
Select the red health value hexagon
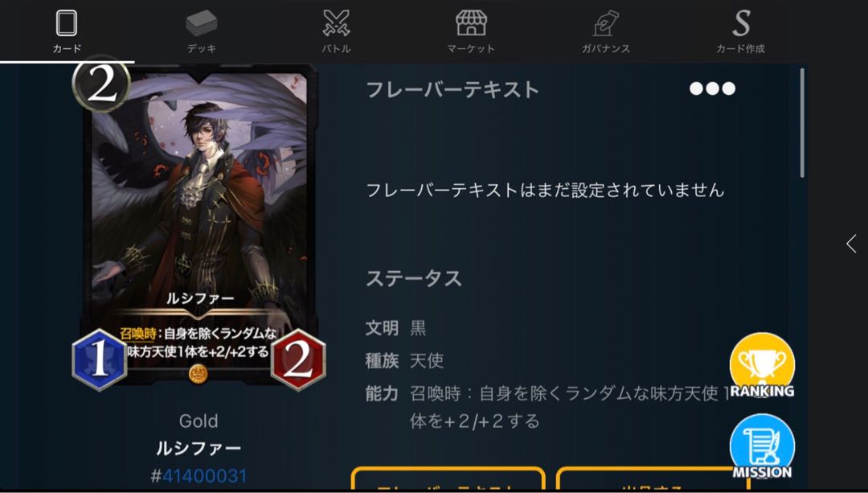click(298, 360)
